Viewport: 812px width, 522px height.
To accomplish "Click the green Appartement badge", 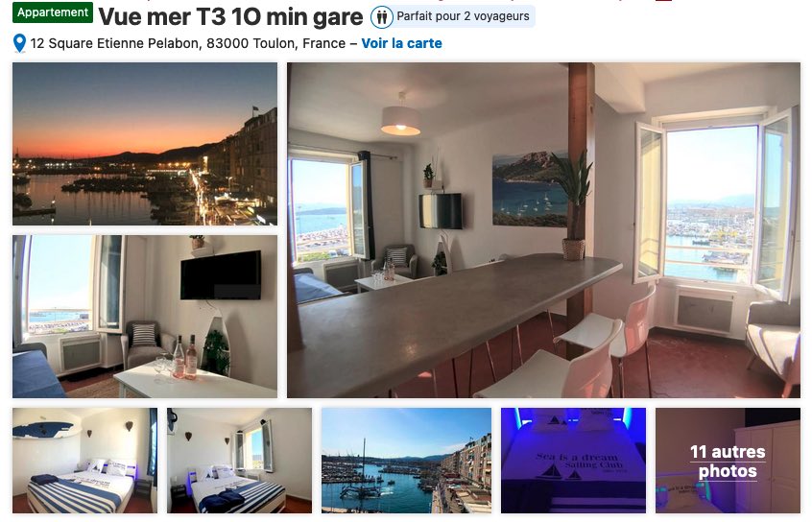I will 53,12.
